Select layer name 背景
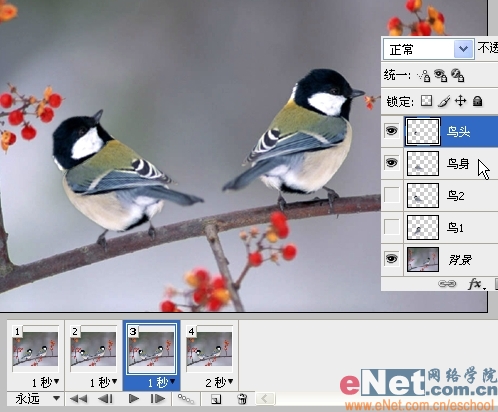This screenshot has height=412, width=498. click(x=460, y=260)
